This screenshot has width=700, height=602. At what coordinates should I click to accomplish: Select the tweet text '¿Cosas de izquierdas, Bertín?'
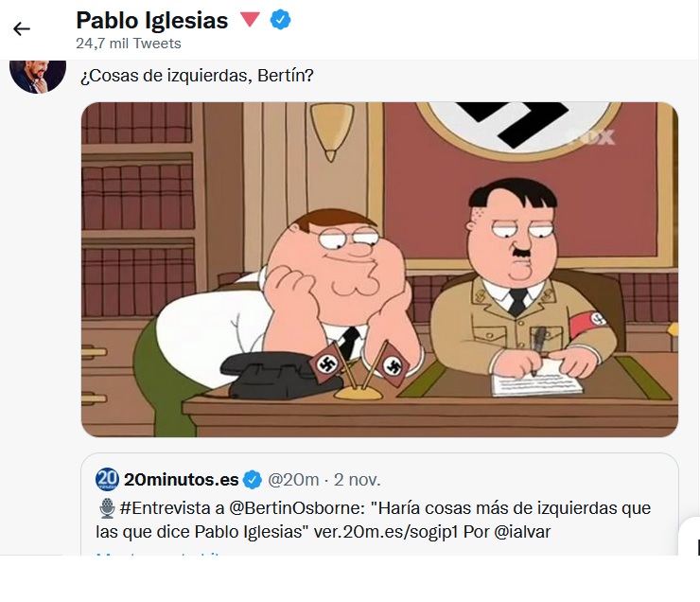coord(197,76)
